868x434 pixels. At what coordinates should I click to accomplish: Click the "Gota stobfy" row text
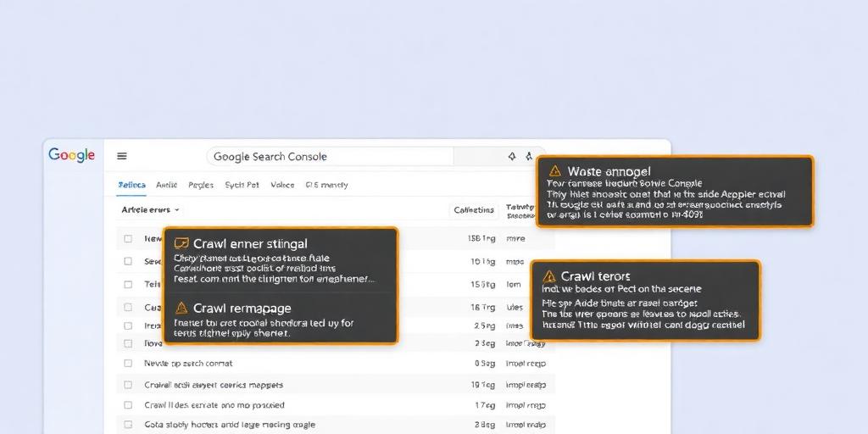[230, 426]
